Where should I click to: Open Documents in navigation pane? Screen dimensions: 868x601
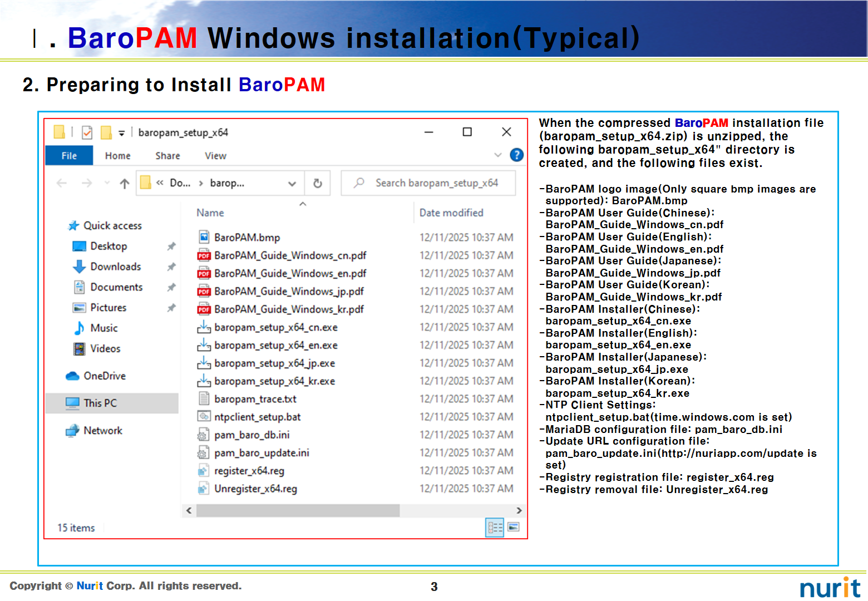116,287
